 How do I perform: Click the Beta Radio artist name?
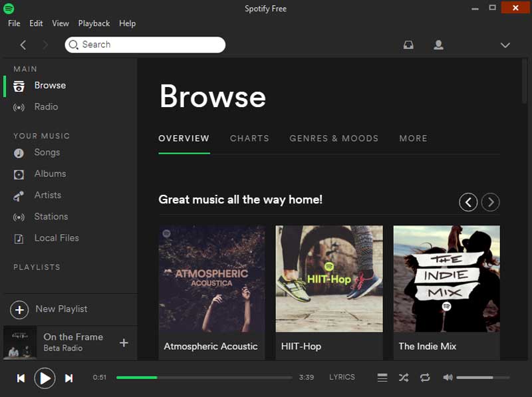[x=63, y=348]
